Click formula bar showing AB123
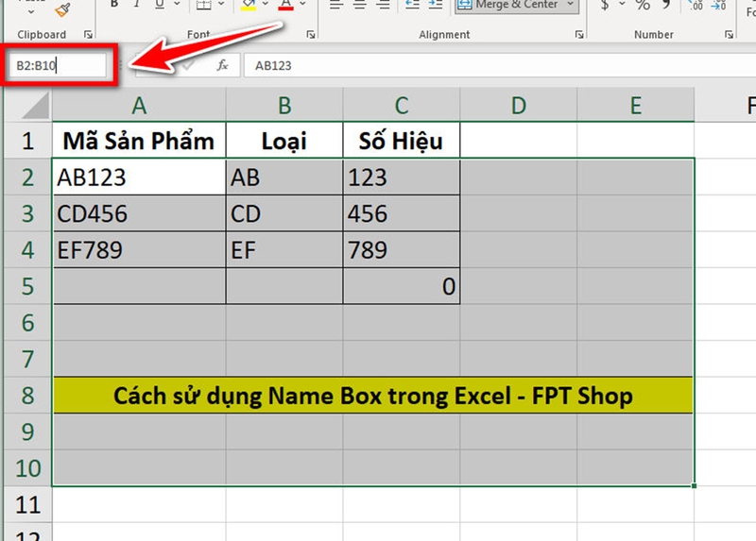This screenshot has height=541, width=756. point(500,65)
